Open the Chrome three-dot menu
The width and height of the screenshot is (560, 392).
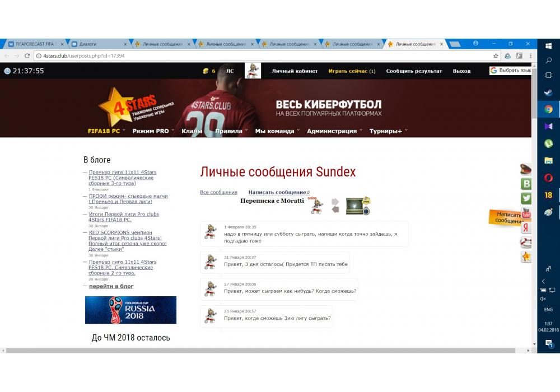pyautogui.click(x=531, y=55)
